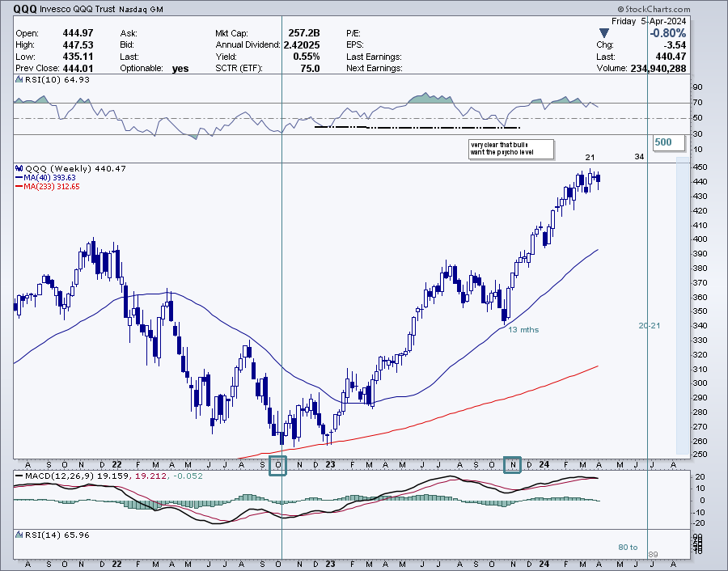Click the SCTR (ETF) value 75.0
The image size is (728, 571).
tap(310, 68)
